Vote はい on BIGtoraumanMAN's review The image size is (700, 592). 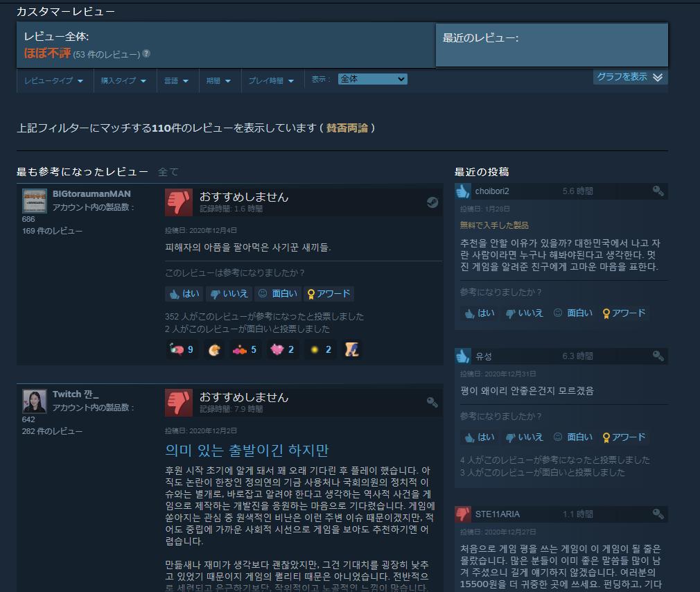[184, 294]
